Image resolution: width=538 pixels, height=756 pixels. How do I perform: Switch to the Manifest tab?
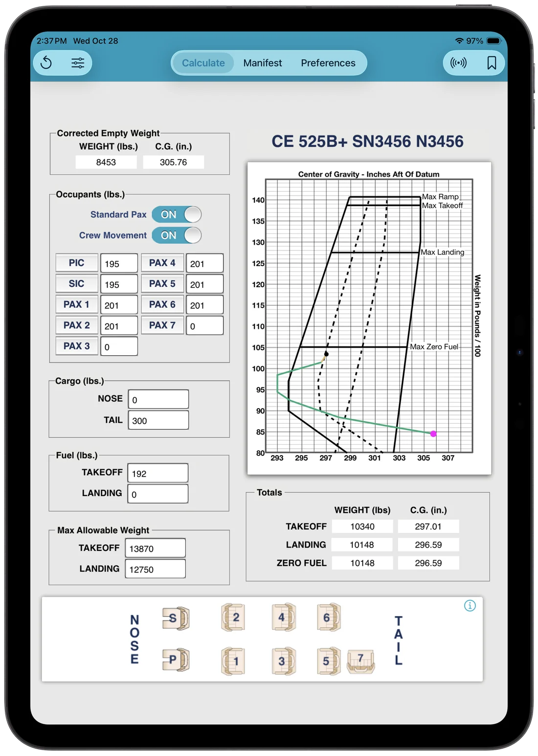pos(263,63)
